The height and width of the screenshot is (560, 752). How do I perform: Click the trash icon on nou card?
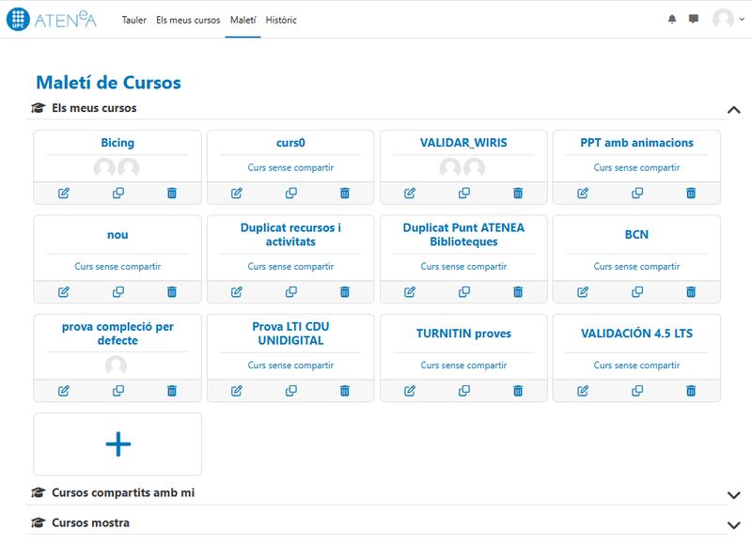172,292
